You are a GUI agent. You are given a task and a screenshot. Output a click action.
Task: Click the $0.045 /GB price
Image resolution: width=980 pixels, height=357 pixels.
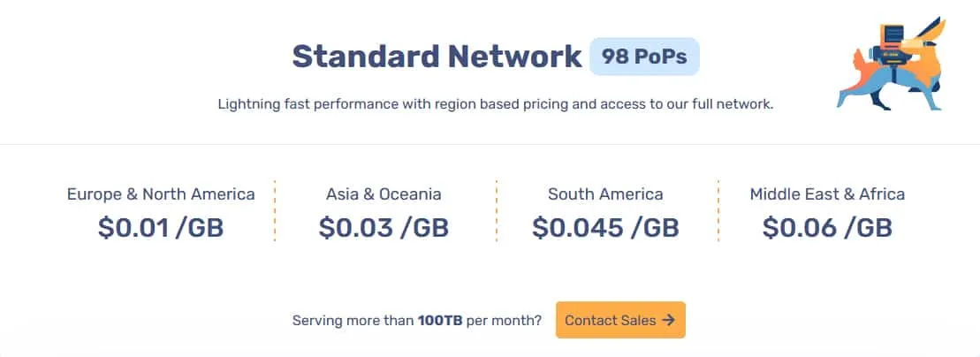605,228
